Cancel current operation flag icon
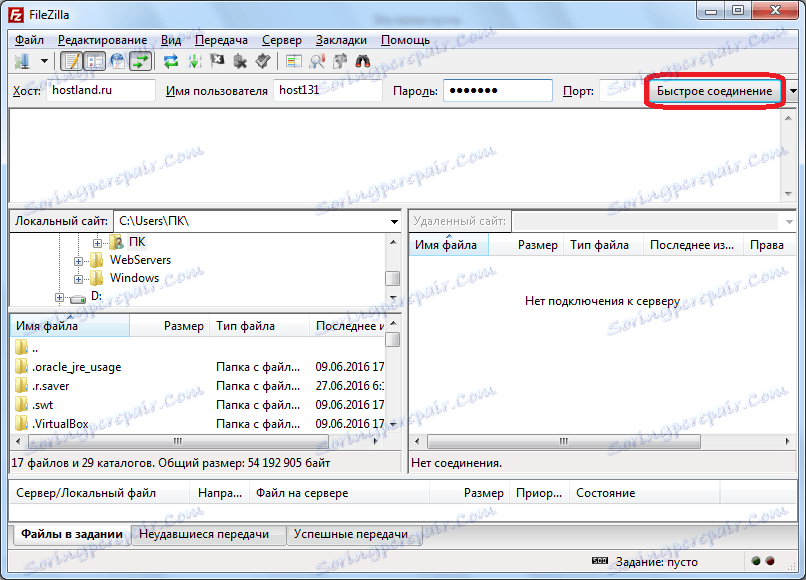 (x=217, y=62)
